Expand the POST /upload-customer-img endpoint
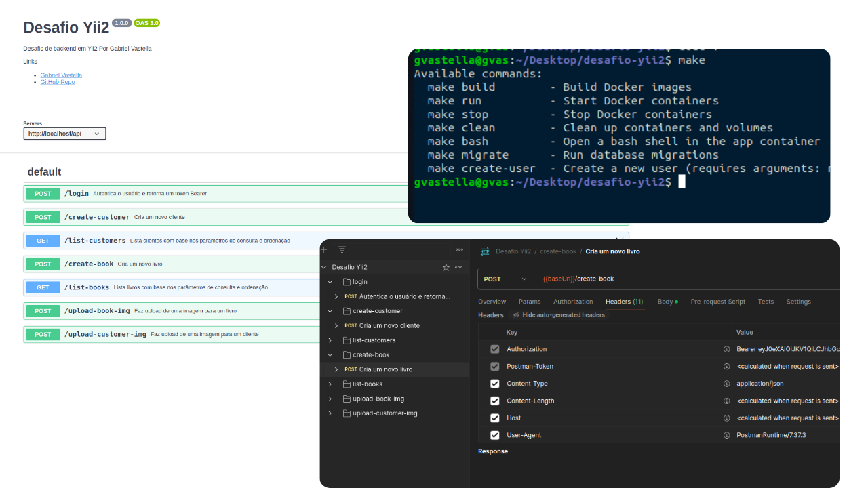The height and width of the screenshot is (488, 868). click(172, 334)
